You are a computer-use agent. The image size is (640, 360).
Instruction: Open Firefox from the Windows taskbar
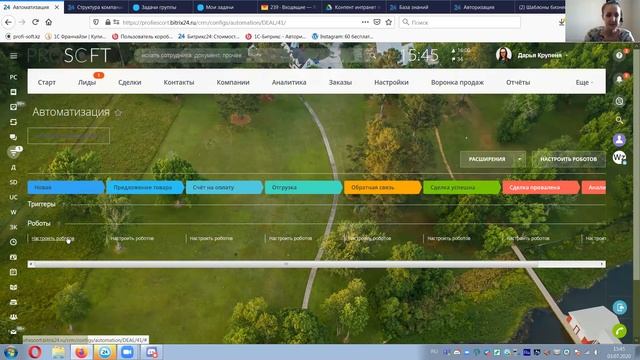pos(81,352)
